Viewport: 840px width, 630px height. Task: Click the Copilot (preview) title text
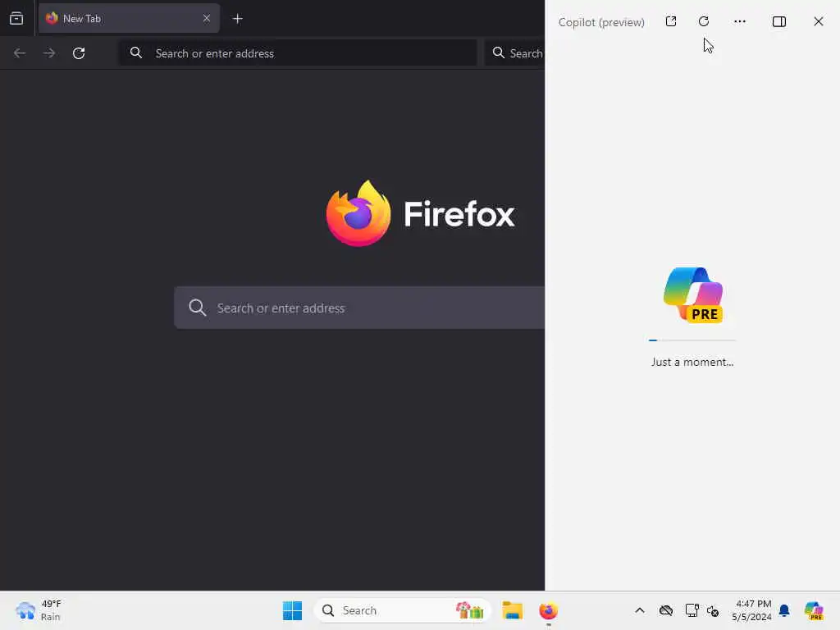(x=601, y=22)
